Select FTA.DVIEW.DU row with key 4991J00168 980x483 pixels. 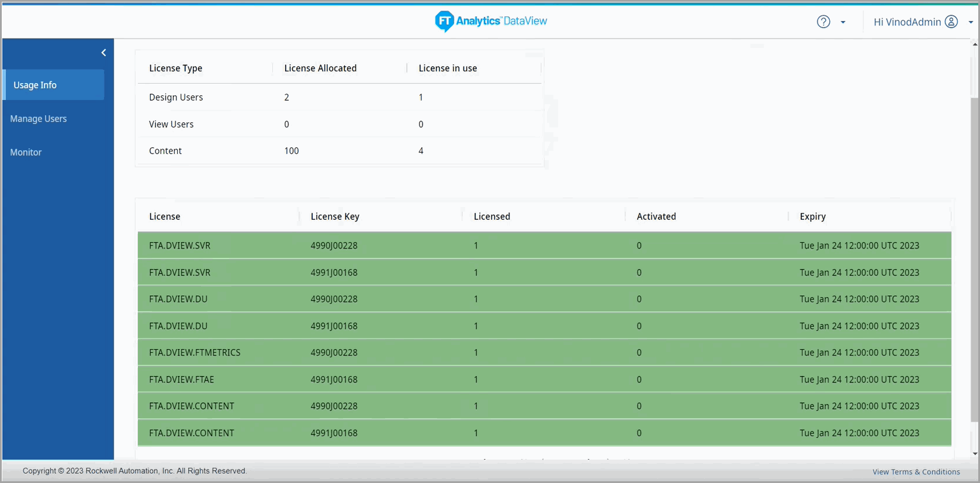click(545, 326)
